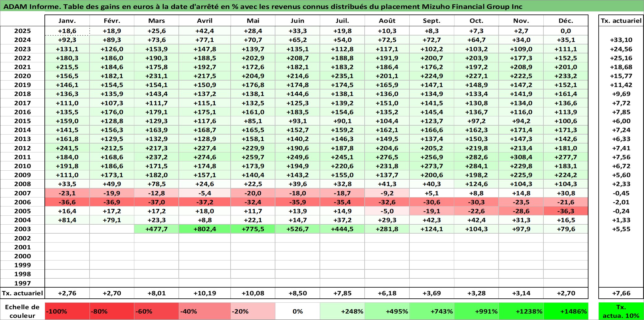This screenshot has width=644, height=320.
Task: Select the 2025 row label
Action: (23, 31)
